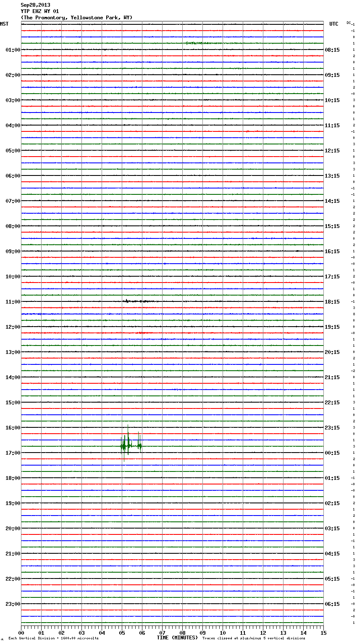
Task: Click the '03:15' UTC time label
Action: tap(332, 529)
